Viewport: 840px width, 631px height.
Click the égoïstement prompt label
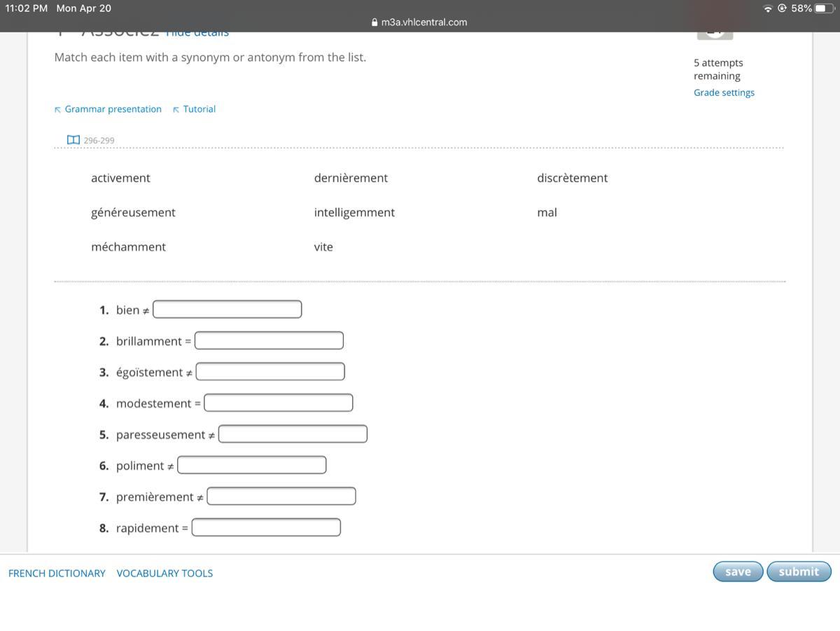150,373
